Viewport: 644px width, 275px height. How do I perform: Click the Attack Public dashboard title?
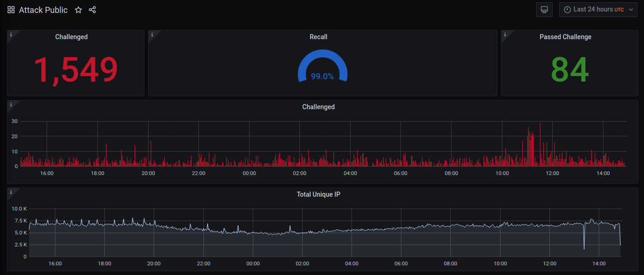point(43,10)
